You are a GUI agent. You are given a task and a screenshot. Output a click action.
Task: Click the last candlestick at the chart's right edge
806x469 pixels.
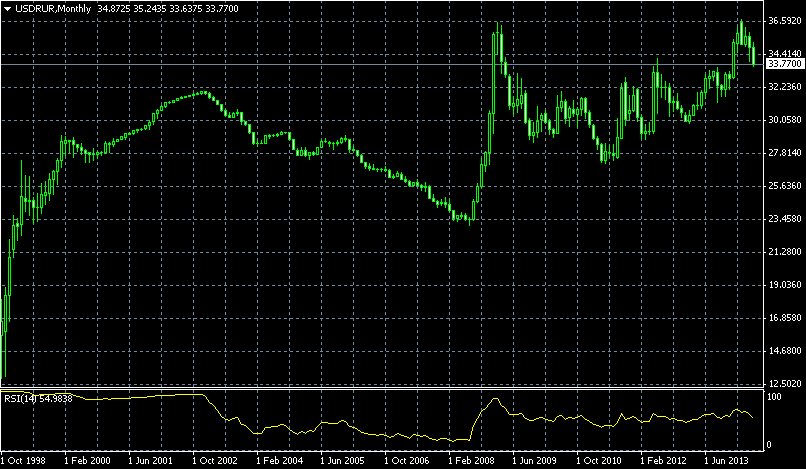[x=754, y=56]
